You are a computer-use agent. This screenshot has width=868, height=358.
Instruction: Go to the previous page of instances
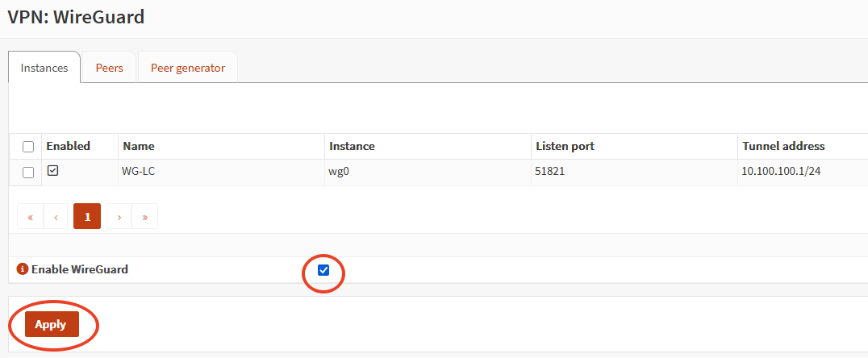tap(55, 216)
